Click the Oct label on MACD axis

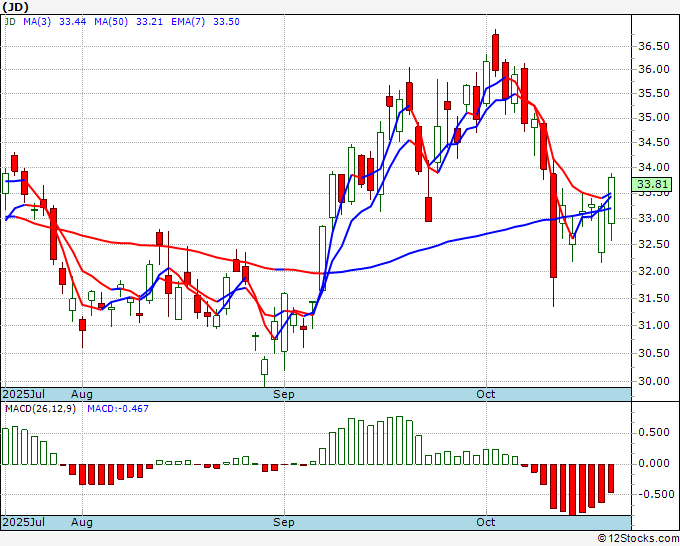tap(486, 522)
